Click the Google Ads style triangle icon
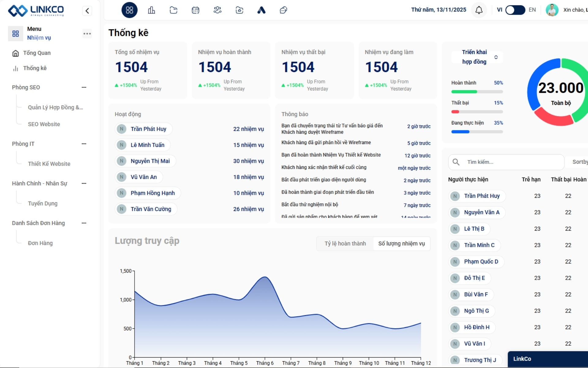The image size is (588, 368). tap(261, 10)
